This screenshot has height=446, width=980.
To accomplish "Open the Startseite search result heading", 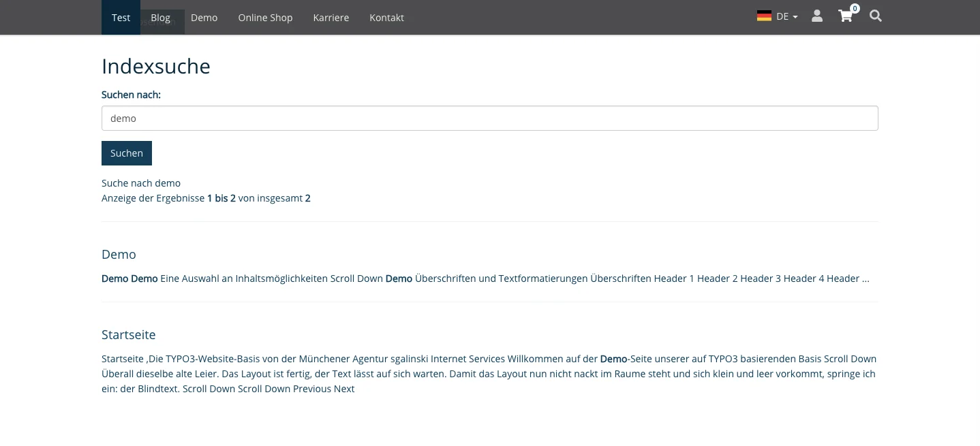I will [x=128, y=334].
